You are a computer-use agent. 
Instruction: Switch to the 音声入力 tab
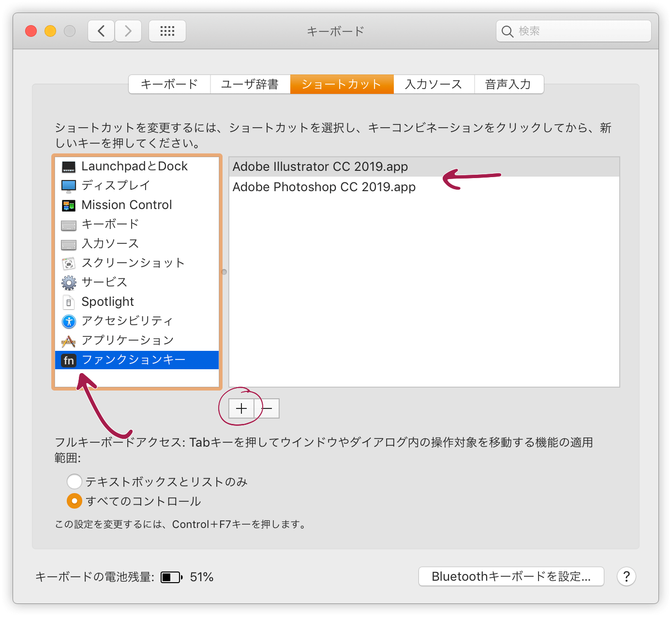509,84
